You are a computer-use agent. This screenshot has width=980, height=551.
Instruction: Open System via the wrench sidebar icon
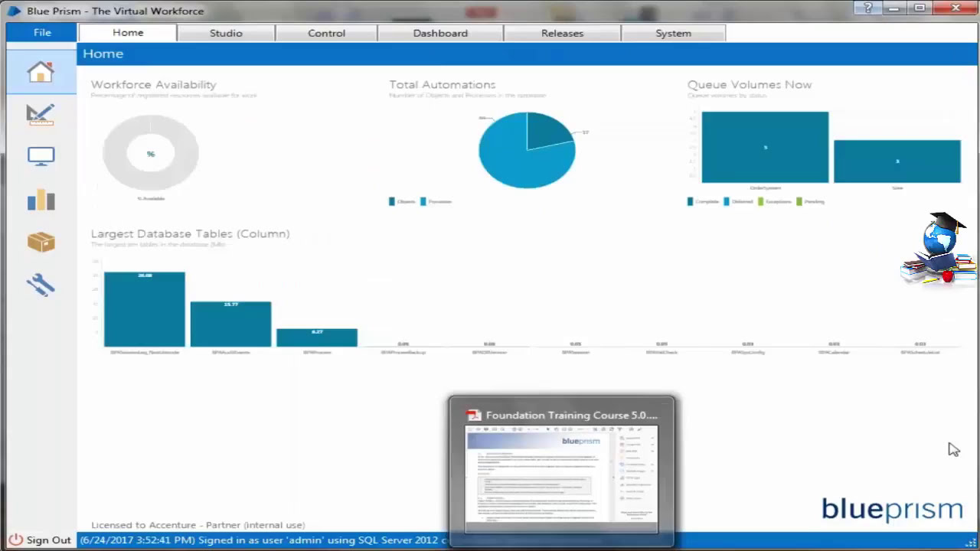(x=41, y=285)
